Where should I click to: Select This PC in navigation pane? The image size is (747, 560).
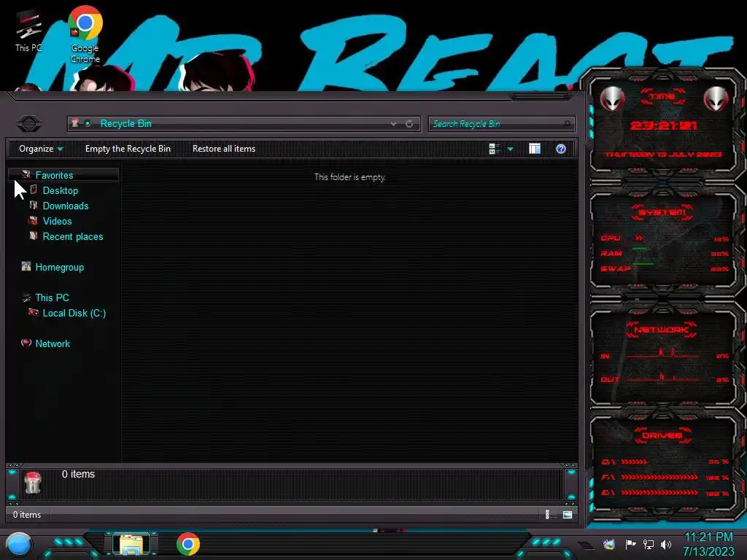[53, 297]
